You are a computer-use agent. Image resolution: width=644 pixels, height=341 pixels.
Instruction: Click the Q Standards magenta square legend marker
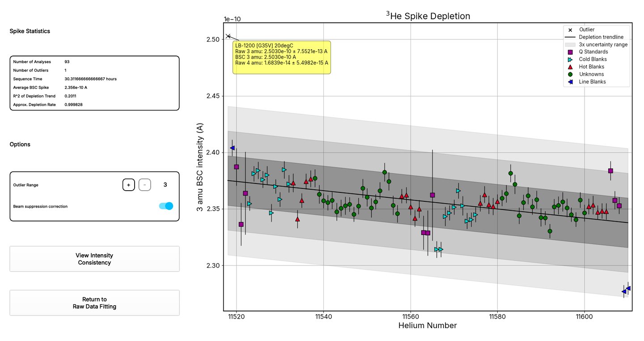click(569, 52)
